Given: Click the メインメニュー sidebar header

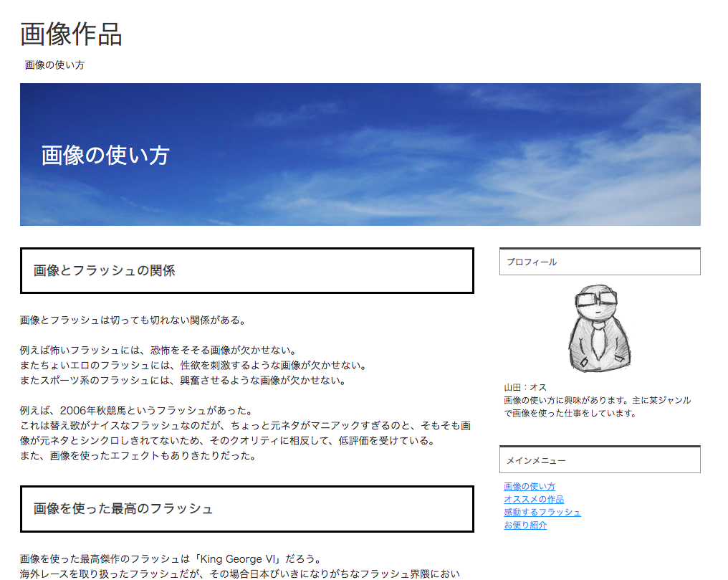Looking at the screenshot, I should point(600,460).
